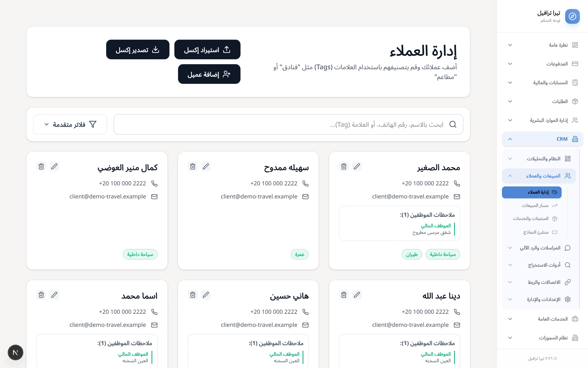Delete client دينا عبد الله
Viewport: 588px width, 368px height.
click(344, 295)
